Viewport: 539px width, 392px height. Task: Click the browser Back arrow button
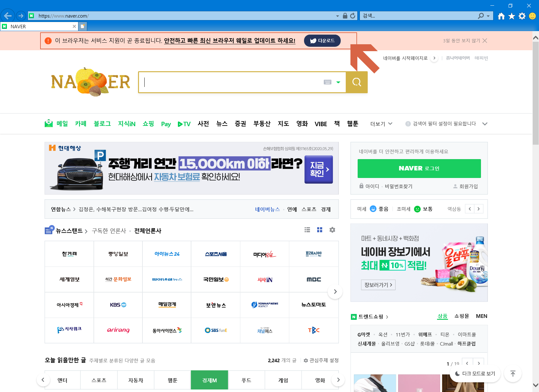pos(8,16)
